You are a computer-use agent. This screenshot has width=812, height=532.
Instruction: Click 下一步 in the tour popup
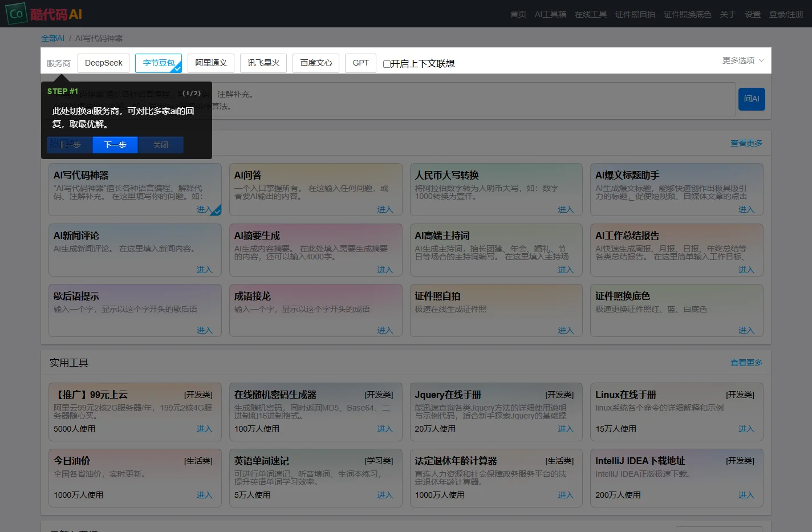115,145
